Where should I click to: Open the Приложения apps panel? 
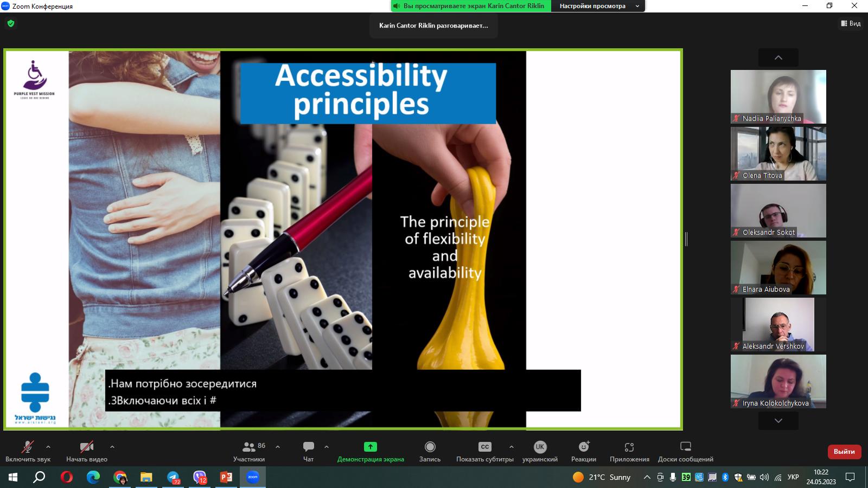629,452
